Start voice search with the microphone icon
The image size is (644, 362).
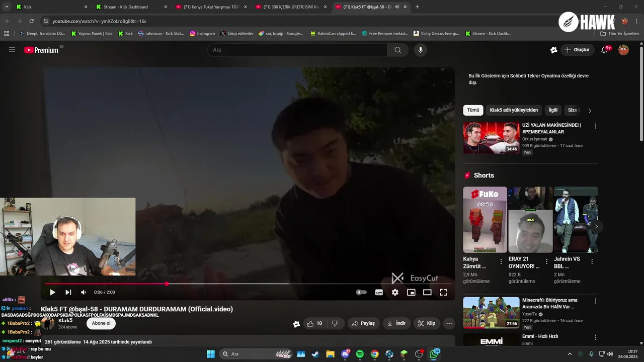(x=421, y=50)
